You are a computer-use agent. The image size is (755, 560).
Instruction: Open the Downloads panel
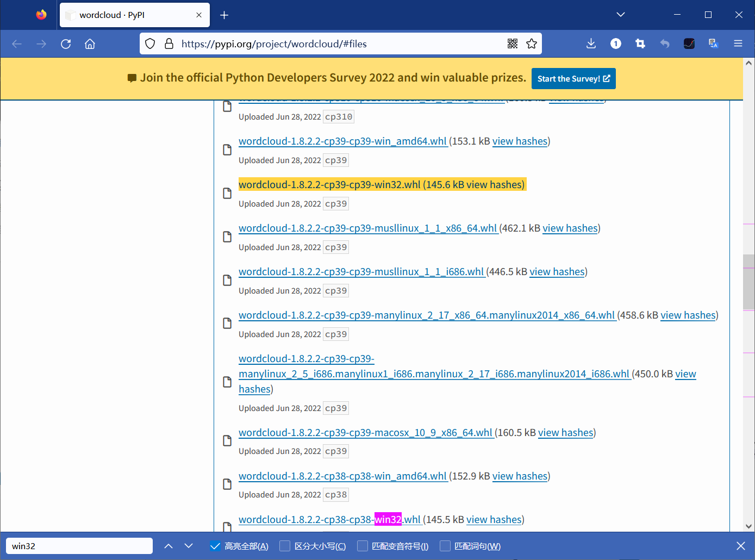coord(591,44)
